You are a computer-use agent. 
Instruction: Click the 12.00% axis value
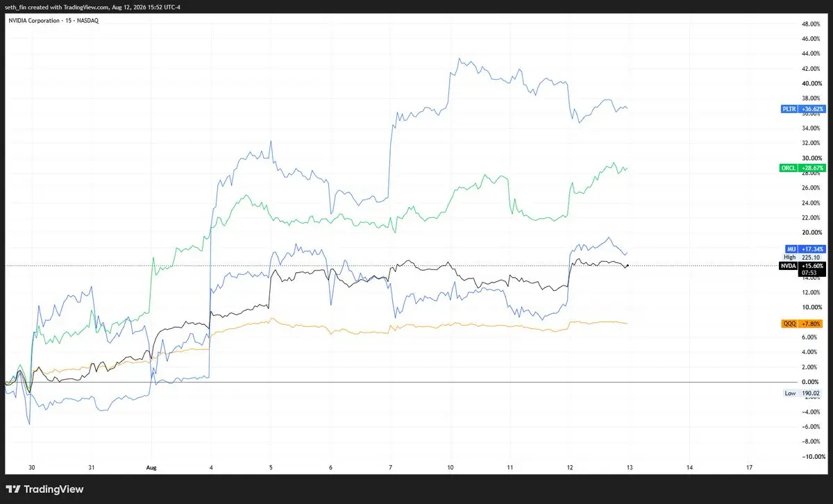click(x=811, y=292)
